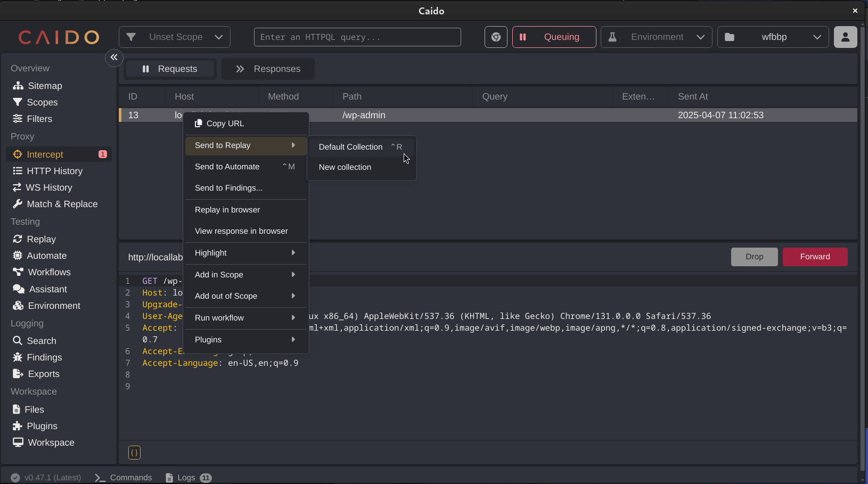
Task: Click the HTTPQL query input field
Action: [357, 37]
